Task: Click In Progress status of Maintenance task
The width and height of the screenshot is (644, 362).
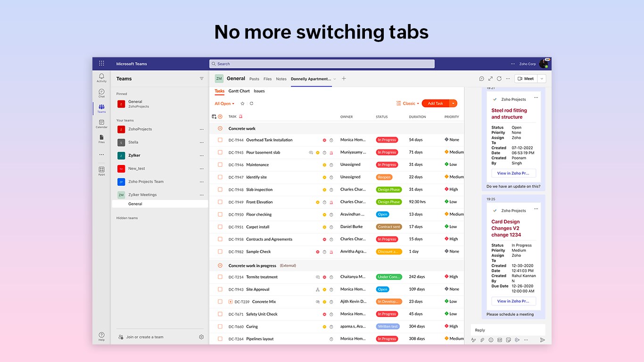Action: tap(387, 165)
